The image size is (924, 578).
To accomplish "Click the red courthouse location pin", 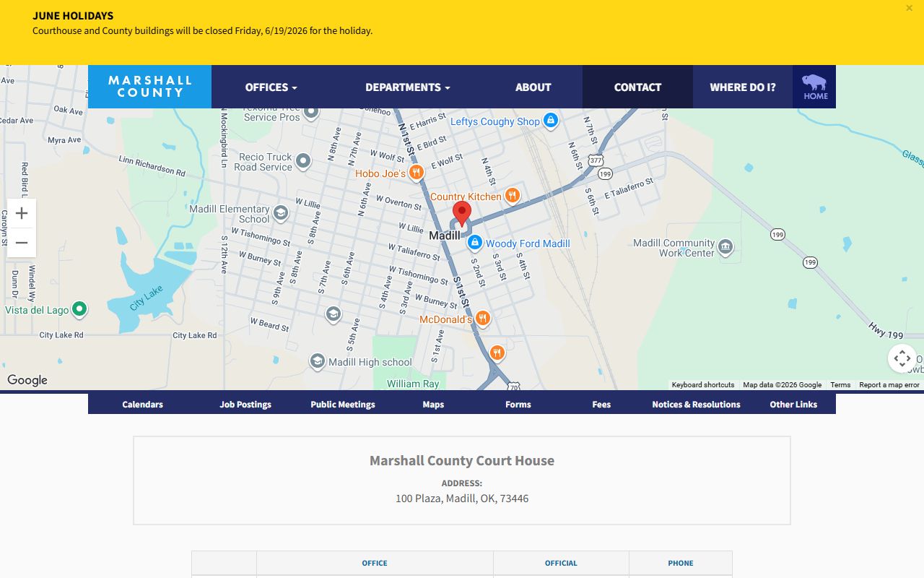I will 462,215.
